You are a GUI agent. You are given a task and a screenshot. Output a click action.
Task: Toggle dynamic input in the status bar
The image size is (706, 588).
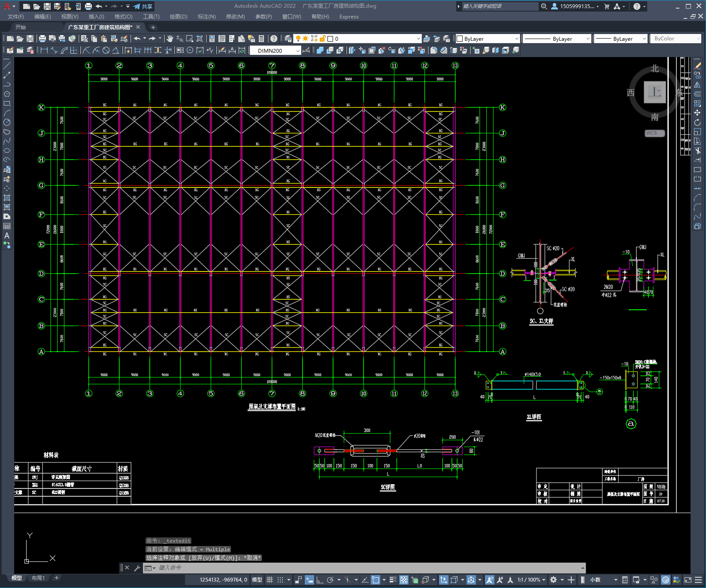tap(309, 580)
